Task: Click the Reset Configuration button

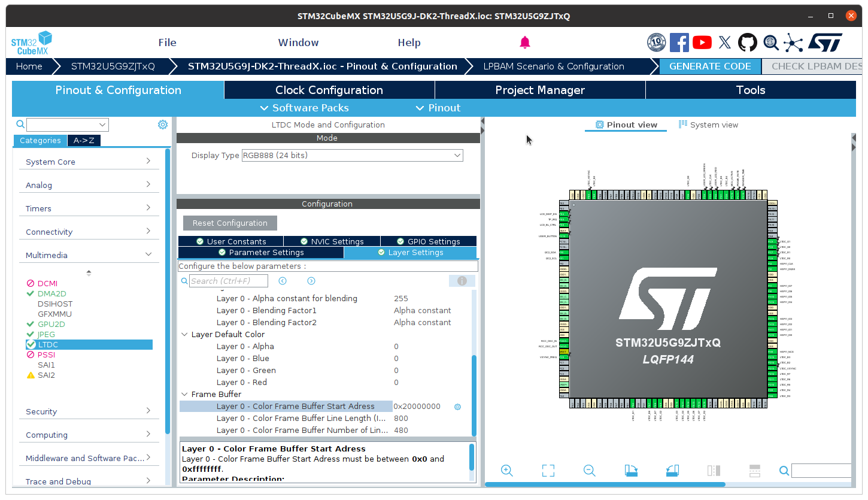Action: [x=230, y=222]
